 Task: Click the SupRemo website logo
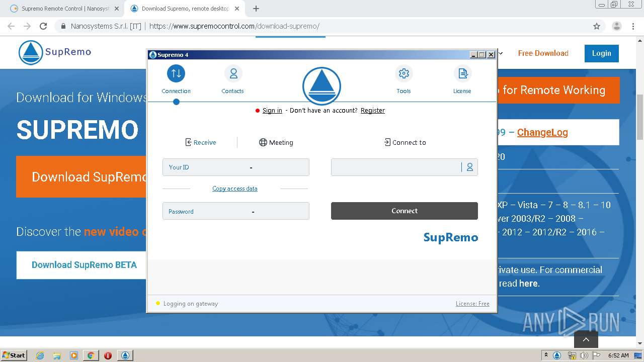coord(55,52)
